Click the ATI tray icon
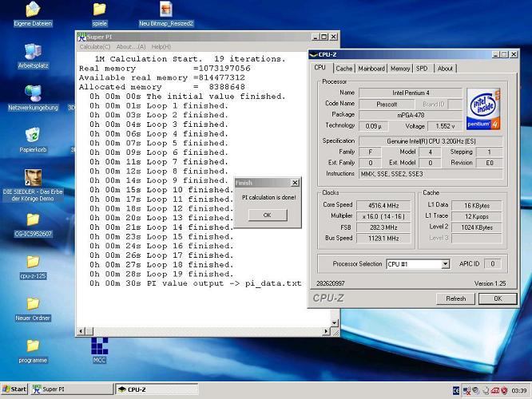The image size is (532, 399). coord(495,391)
